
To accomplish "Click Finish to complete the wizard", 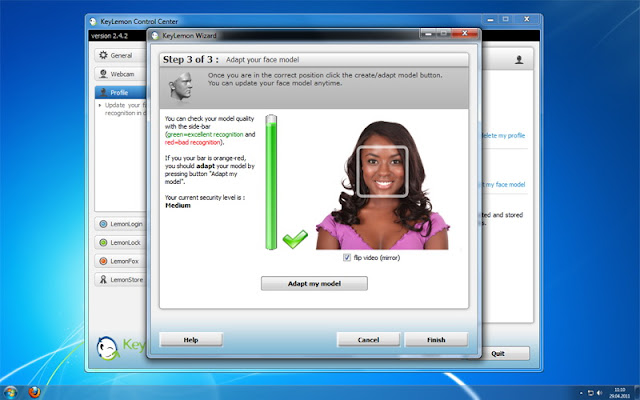I will point(436,340).
